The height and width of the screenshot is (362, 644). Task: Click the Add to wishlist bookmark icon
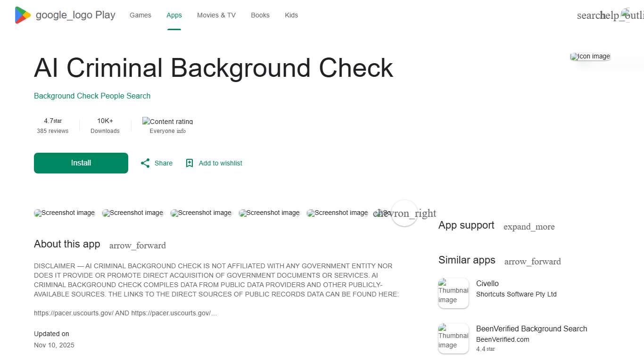point(190,163)
